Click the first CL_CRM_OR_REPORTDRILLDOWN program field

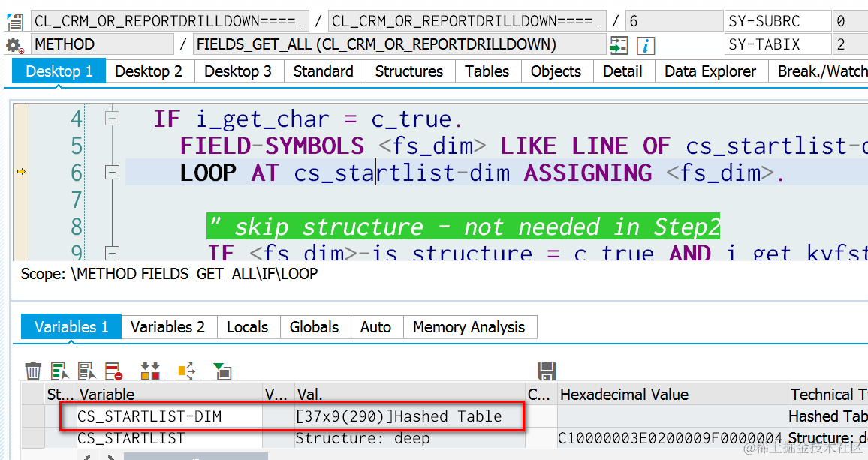pos(170,21)
